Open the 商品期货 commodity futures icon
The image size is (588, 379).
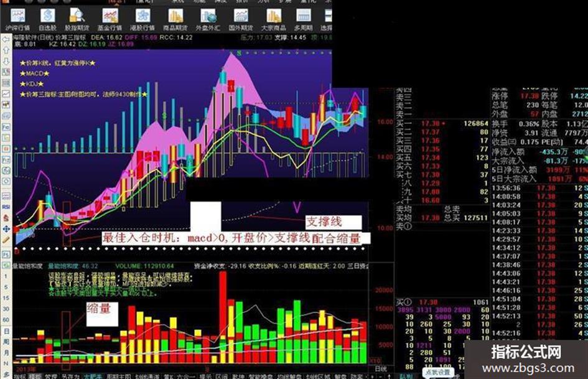175,19
